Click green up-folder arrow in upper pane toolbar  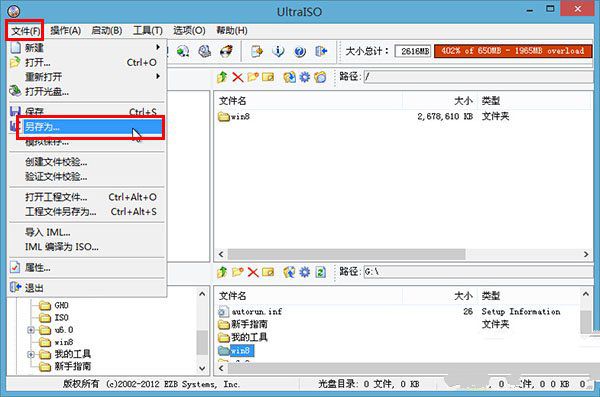222,77
